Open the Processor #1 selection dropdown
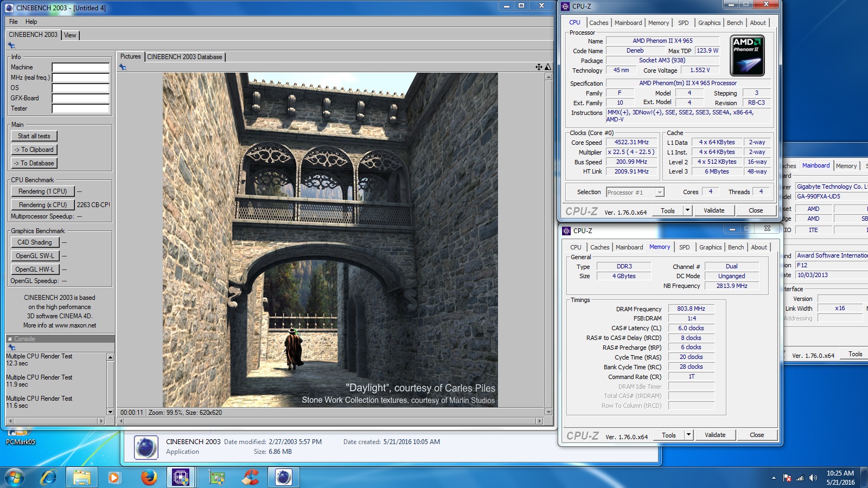The height and width of the screenshot is (488, 868). [x=635, y=192]
